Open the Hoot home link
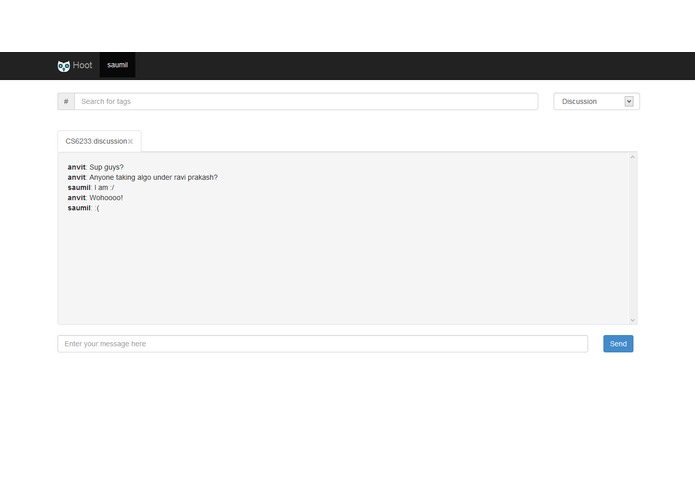The width and height of the screenshot is (695, 494). 82,65
